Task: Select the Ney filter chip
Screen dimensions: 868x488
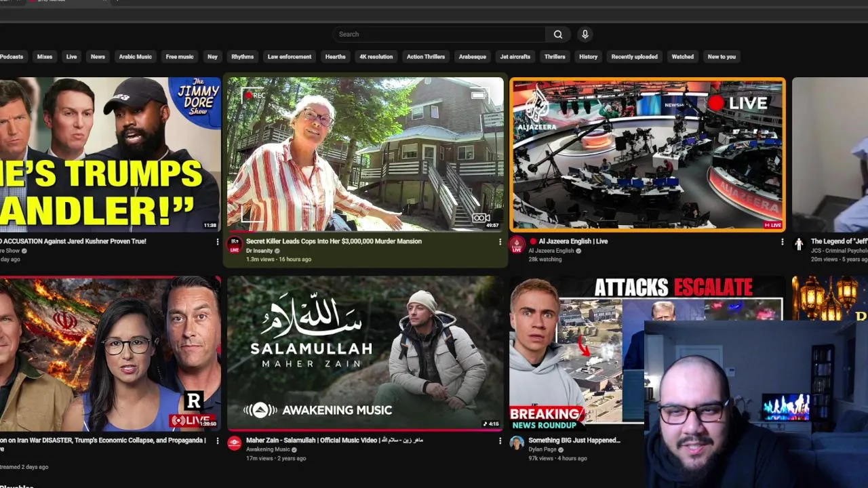Action: pos(212,57)
